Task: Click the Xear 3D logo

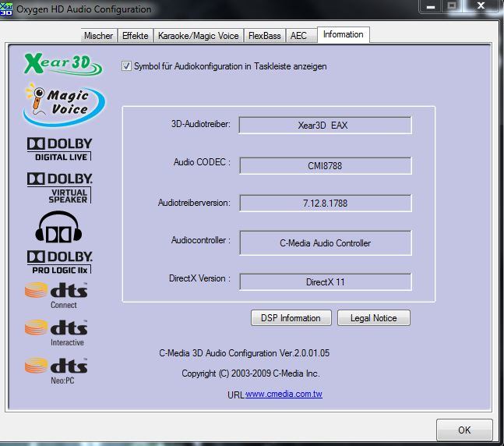Action: 63,64
